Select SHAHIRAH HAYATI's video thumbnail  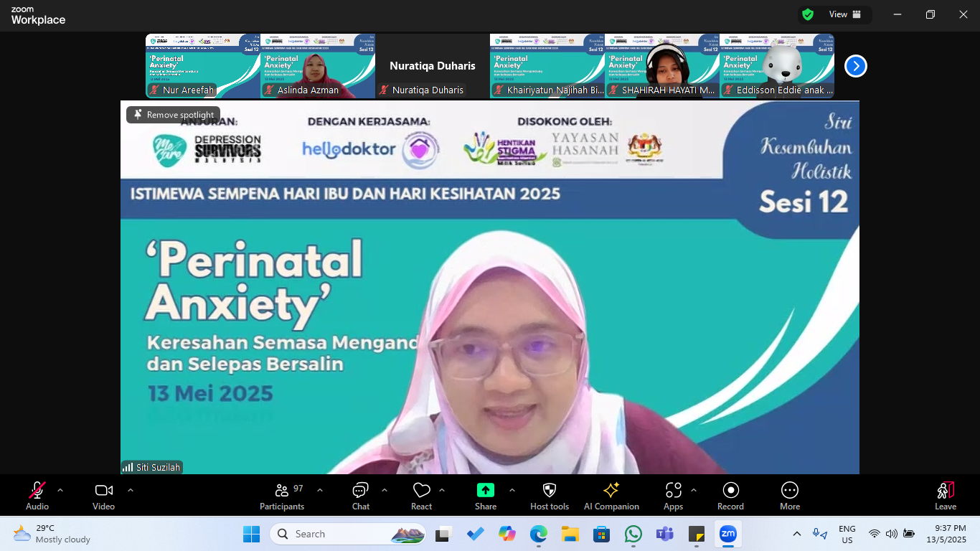pos(662,66)
